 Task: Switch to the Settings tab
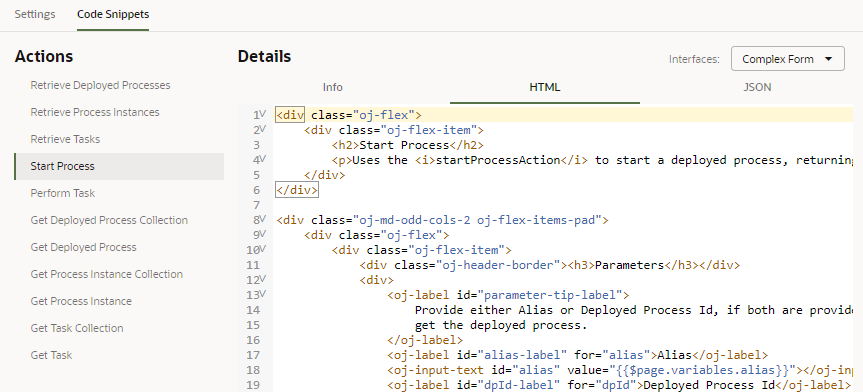[x=35, y=14]
